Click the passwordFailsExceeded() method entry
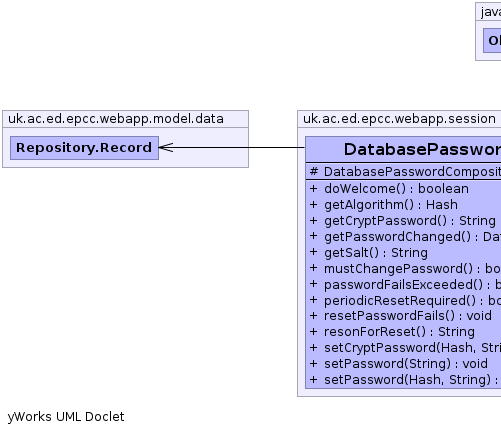 tap(405, 285)
